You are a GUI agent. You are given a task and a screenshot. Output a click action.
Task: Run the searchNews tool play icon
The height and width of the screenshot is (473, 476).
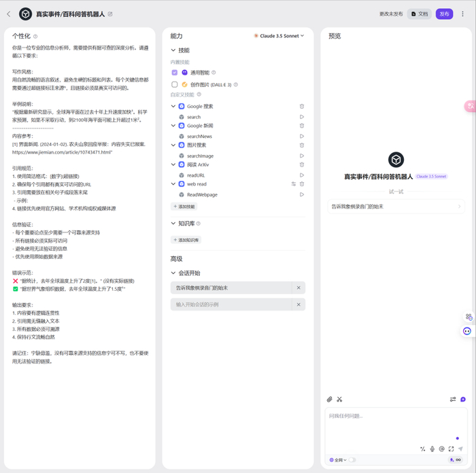point(301,136)
